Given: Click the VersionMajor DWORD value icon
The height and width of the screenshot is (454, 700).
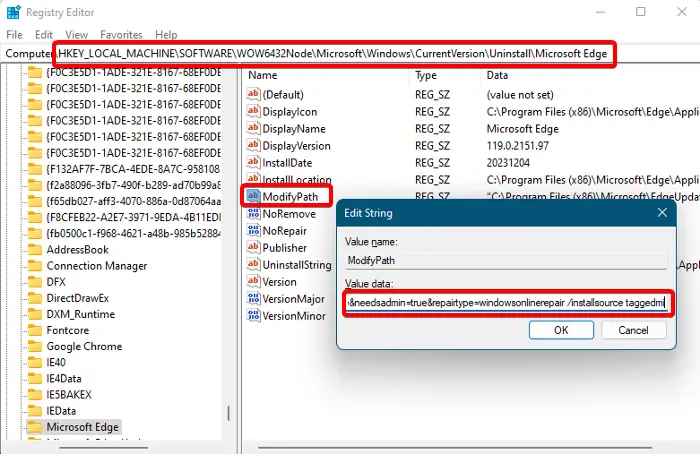Looking at the screenshot, I should pos(253,299).
